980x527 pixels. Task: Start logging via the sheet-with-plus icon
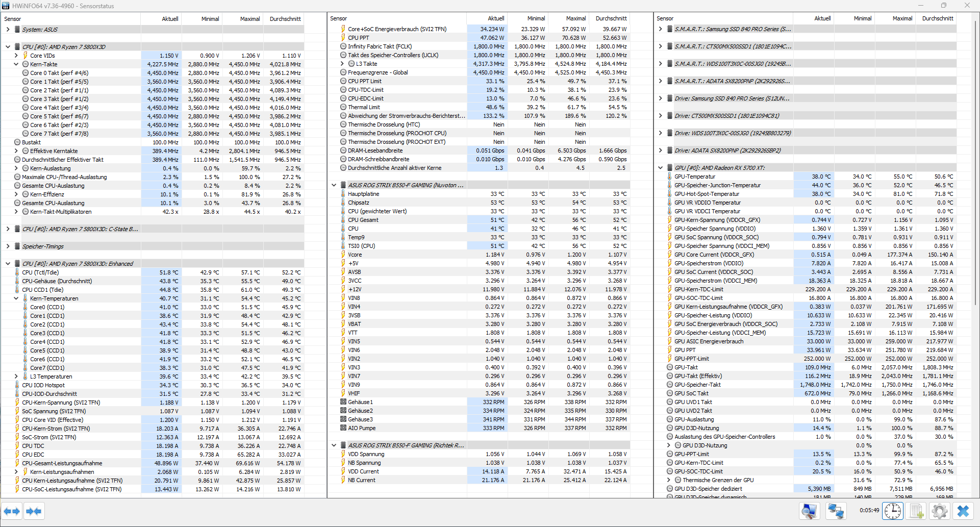(x=916, y=511)
